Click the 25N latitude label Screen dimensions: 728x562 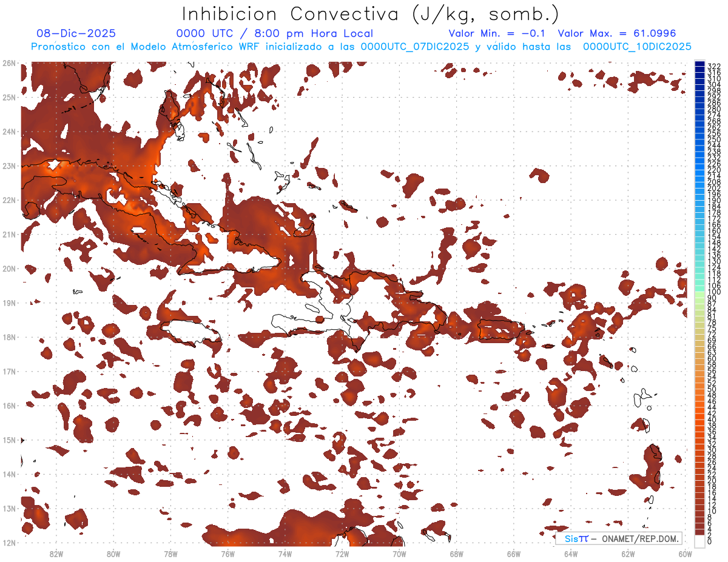point(9,98)
